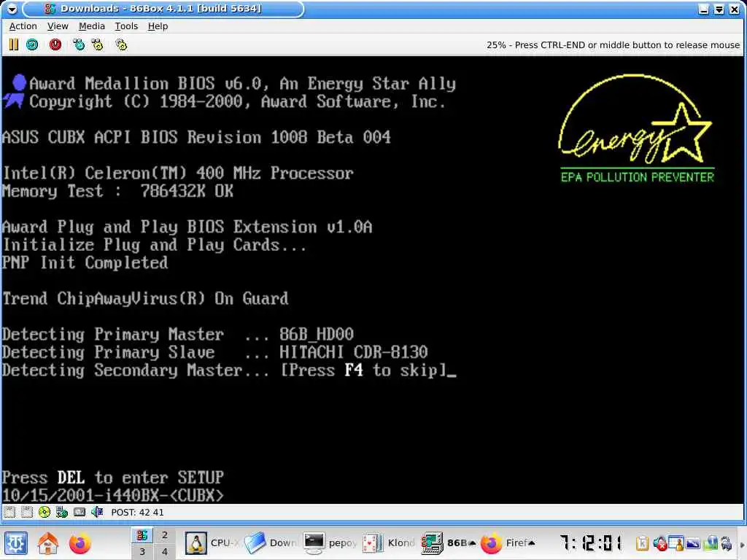
Task: Click the display settings tray icon
Action: pyautogui.click(x=693, y=542)
